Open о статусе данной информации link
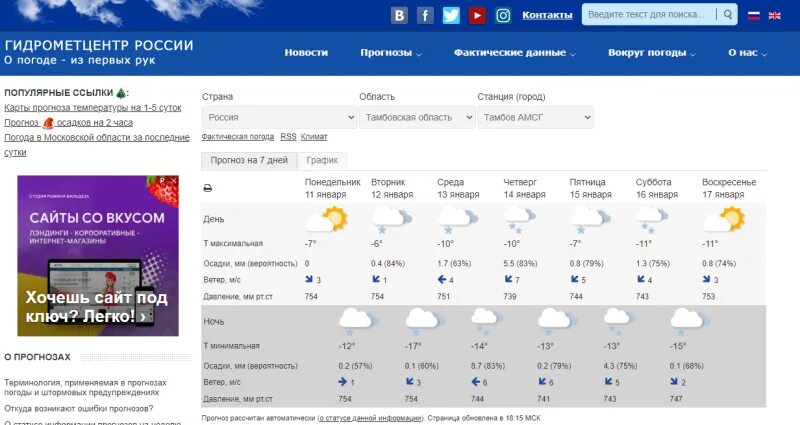Image resolution: width=800 pixels, height=425 pixels. coord(371,418)
